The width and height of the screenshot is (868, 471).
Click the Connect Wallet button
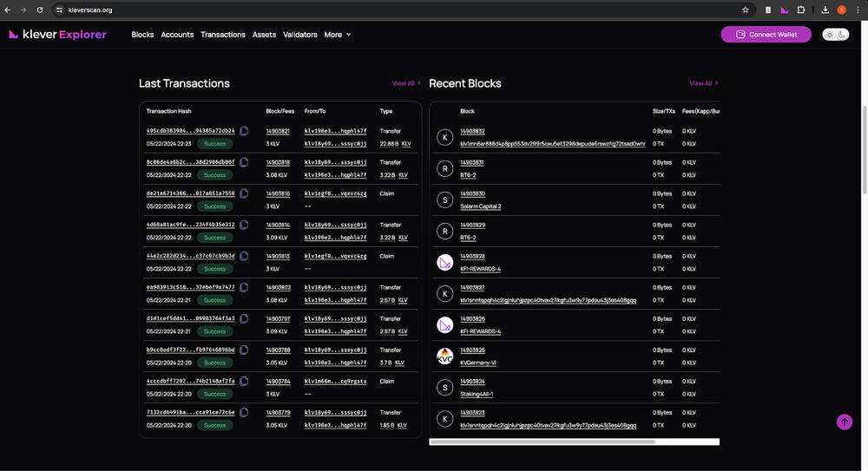tap(766, 35)
